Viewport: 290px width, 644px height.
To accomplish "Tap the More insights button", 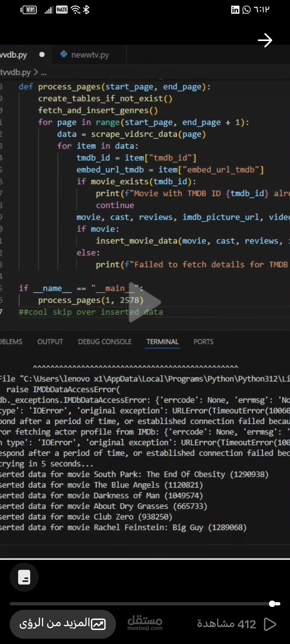I will pos(62,624).
